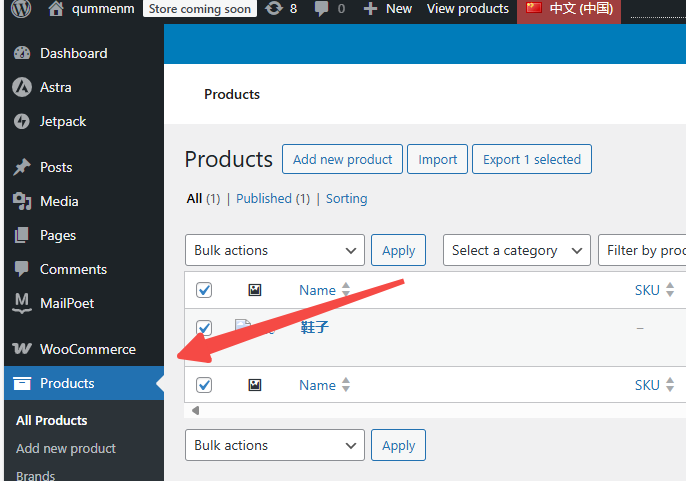
Task: Open the site home icon qummenm
Action: click(x=56, y=9)
